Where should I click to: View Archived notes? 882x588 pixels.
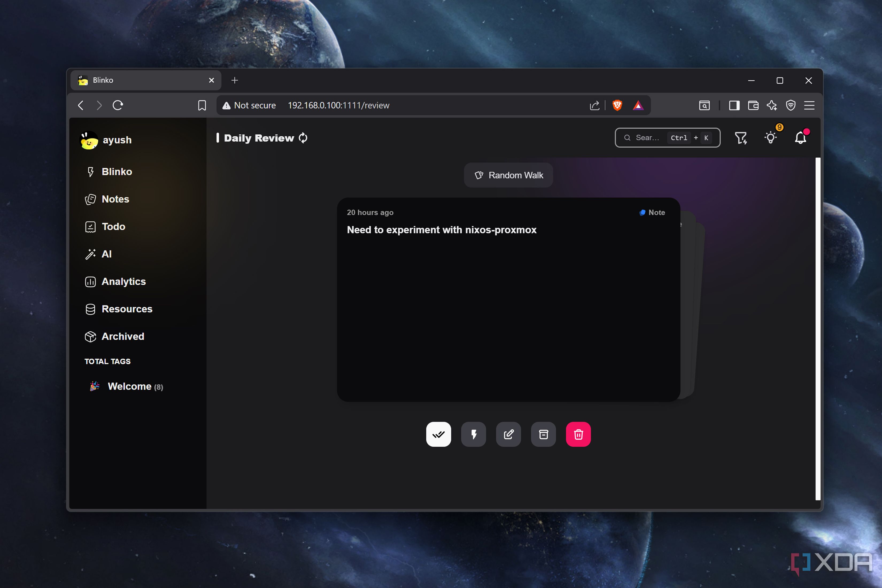coord(138,336)
